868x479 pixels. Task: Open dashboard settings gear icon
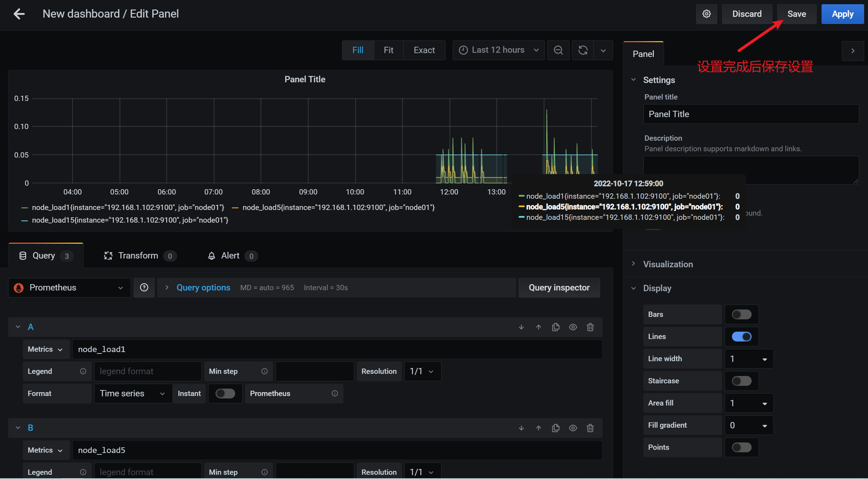tap(706, 14)
